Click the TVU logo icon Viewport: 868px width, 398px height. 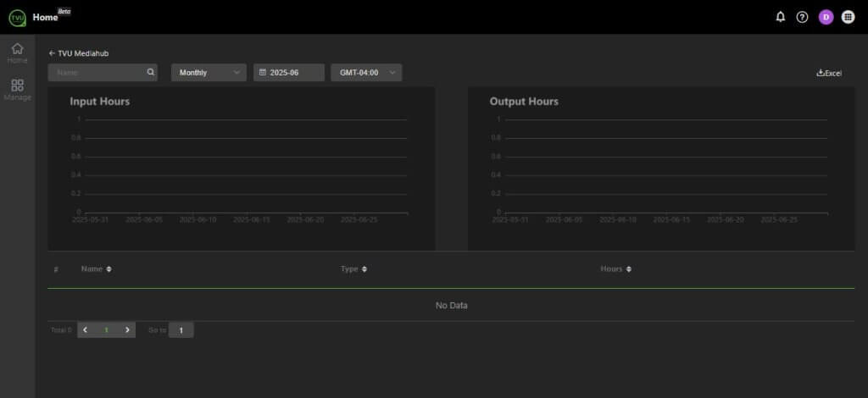tap(17, 17)
